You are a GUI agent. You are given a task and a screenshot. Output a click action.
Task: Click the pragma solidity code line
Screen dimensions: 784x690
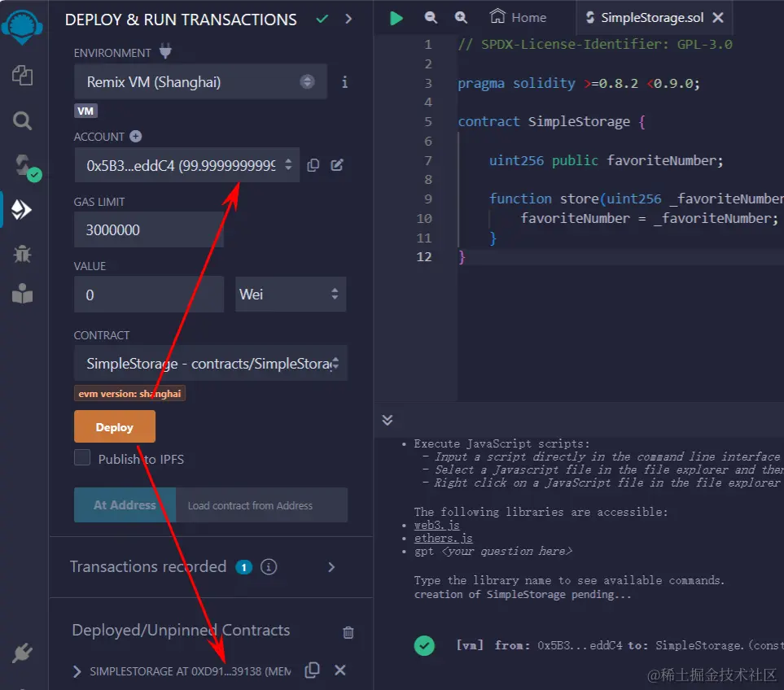point(579,83)
